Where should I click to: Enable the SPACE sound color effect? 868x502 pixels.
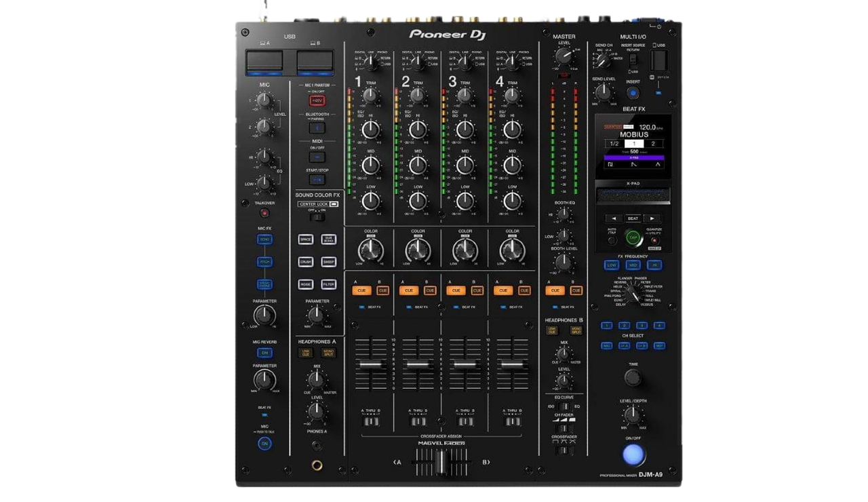tap(306, 239)
